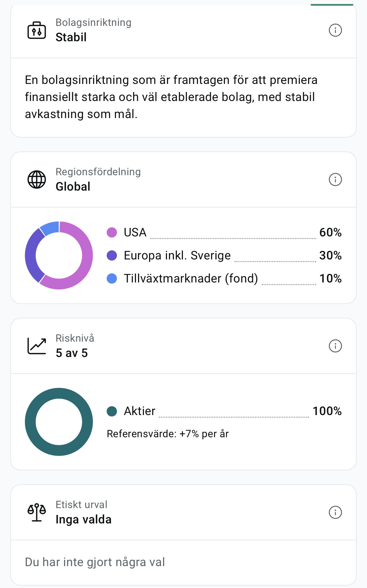The height and width of the screenshot is (588, 367).
Task: Select the pink USA legend dot
Action: (112, 232)
